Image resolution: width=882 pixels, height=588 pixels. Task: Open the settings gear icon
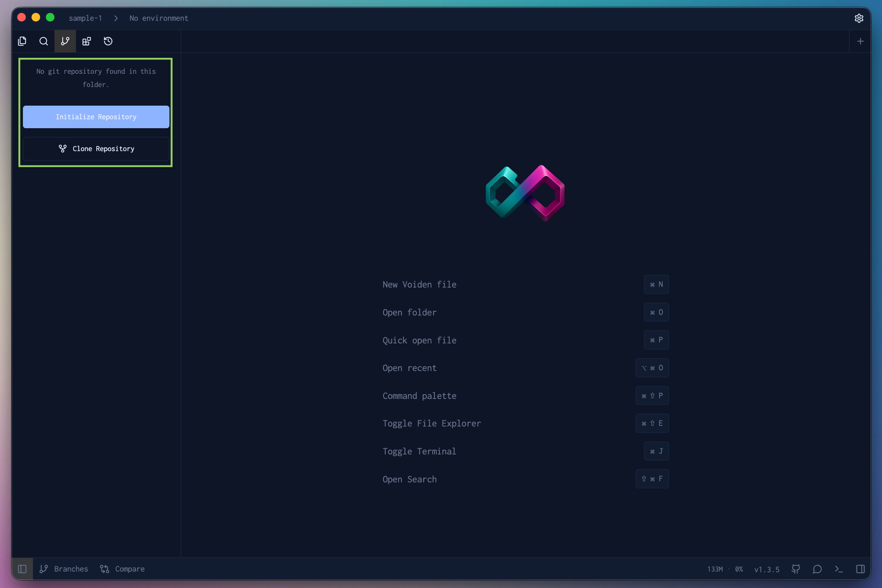pyautogui.click(x=859, y=18)
